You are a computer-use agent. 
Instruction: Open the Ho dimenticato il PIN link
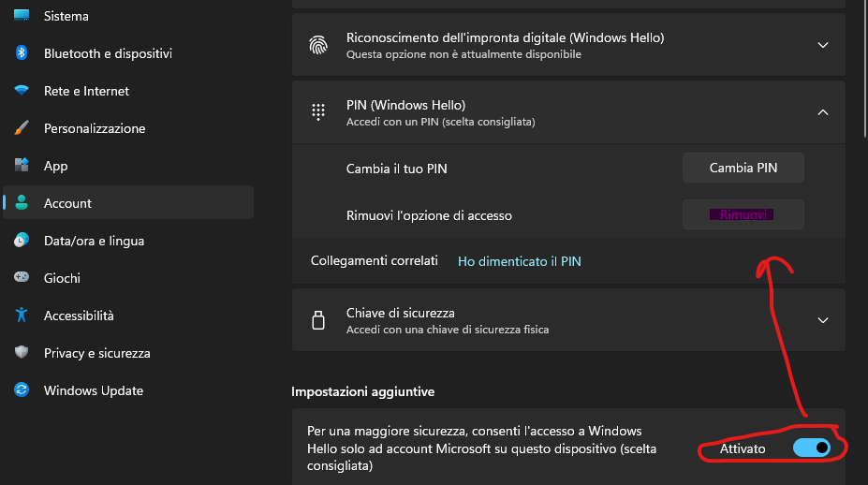(x=519, y=261)
